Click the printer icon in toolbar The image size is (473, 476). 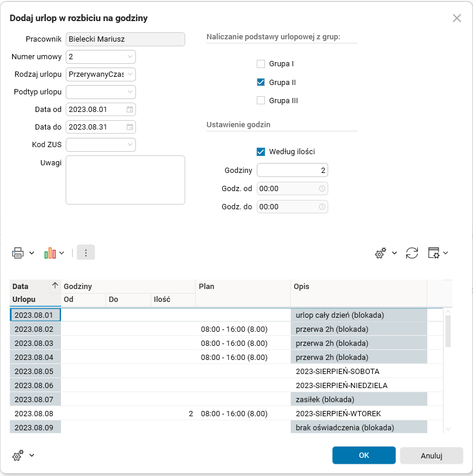tap(18, 253)
